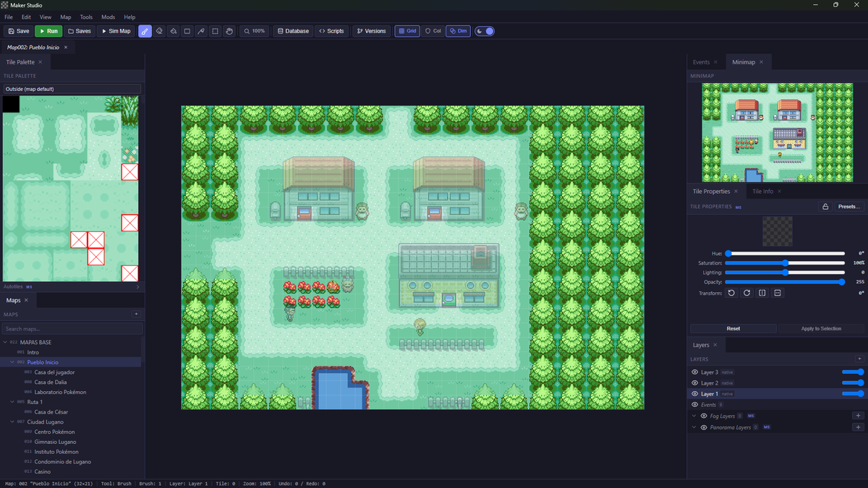Switch to the Tile Info tab
Viewport: 868px width, 488px height.
tap(762, 192)
